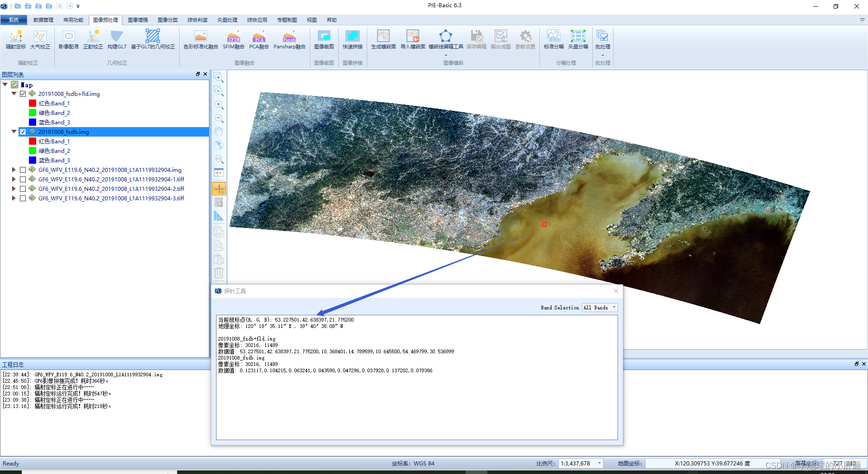Collapse the 20191008_fsdb.img layer node
Screen dimensions: 868x474
14,132
